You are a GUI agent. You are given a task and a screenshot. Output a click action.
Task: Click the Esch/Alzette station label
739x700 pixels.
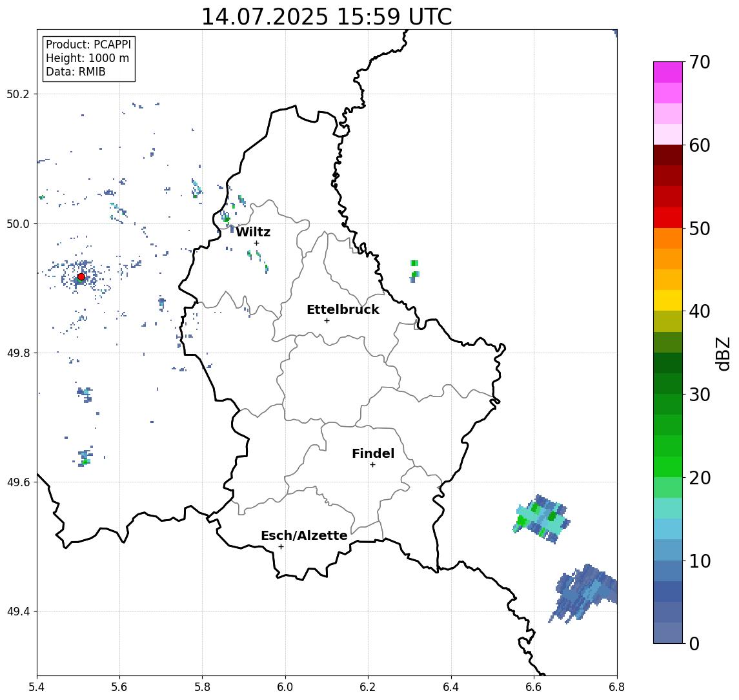click(x=304, y=535)
